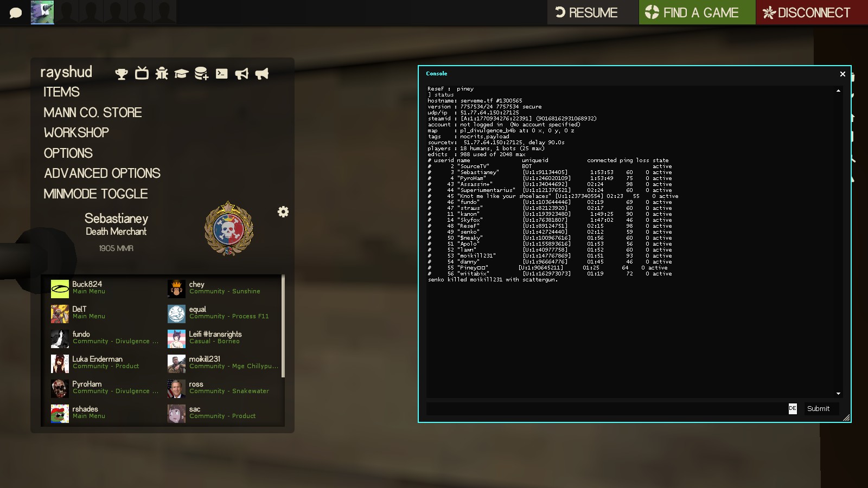Open the gear settings icon beside rank badge
Viewport: 868px width, 488px height.
[283, 212]
